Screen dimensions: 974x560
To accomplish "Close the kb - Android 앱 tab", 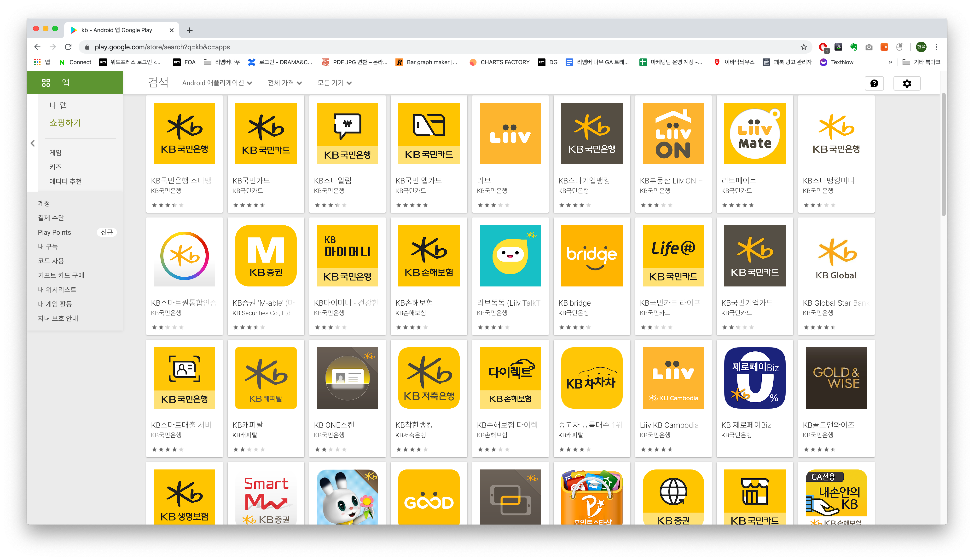I will [172, 30].
